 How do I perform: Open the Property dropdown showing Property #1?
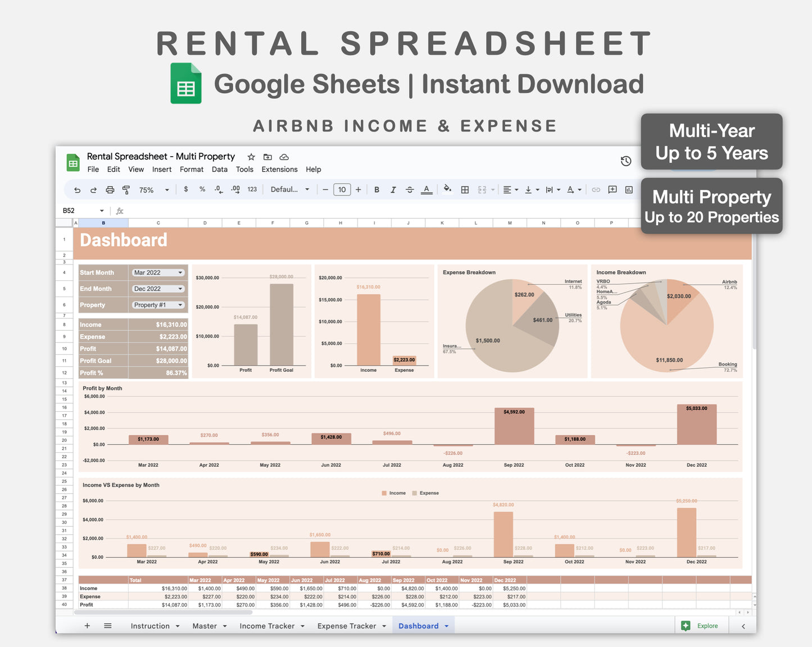(x=158, y=305)
